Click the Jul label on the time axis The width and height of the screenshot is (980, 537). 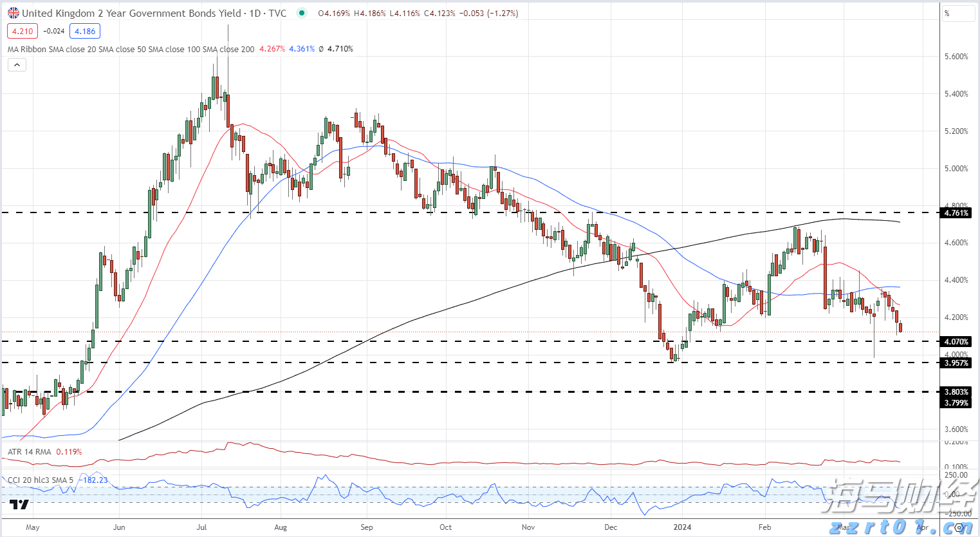(201, 527)
